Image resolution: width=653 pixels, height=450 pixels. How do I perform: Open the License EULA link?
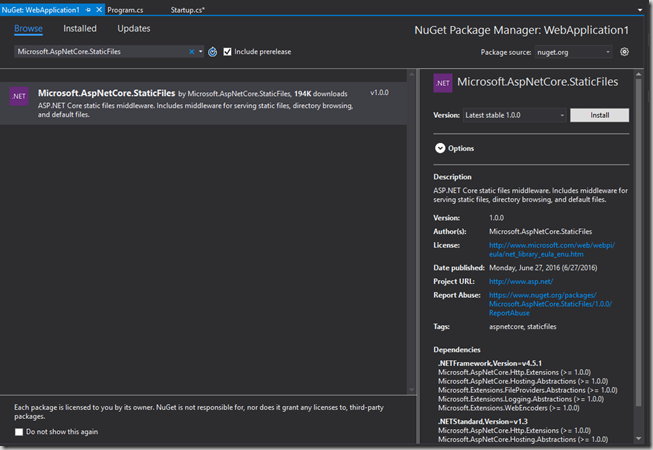(552, 250)
